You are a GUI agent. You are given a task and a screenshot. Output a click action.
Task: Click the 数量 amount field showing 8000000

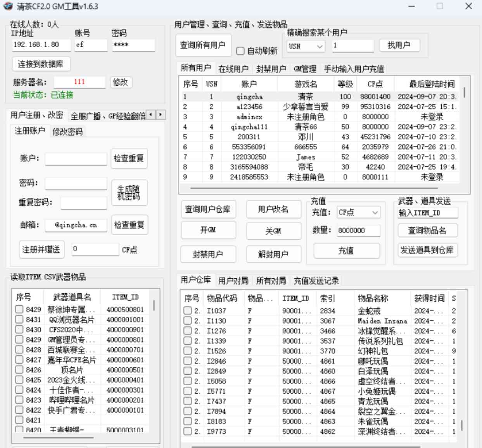tap(358, 230)
